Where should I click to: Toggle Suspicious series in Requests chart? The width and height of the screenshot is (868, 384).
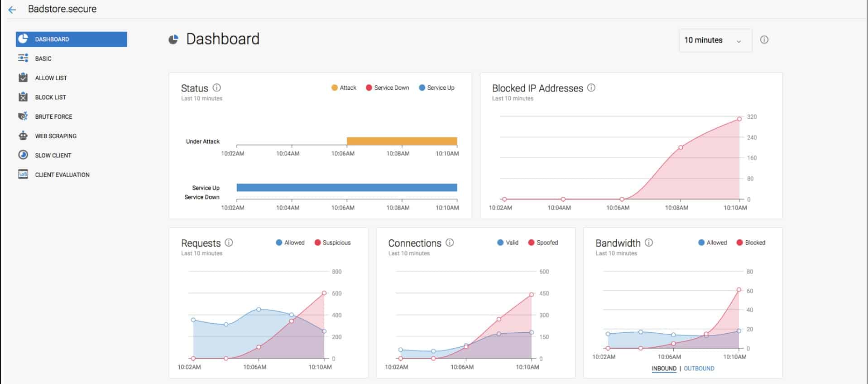tap(332, 243)
